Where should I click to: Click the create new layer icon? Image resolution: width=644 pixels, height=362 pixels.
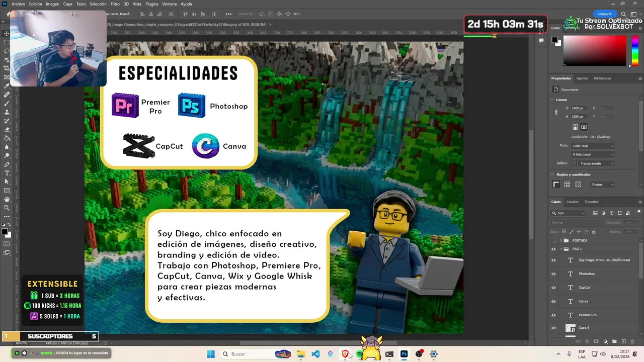click(624, 341)
